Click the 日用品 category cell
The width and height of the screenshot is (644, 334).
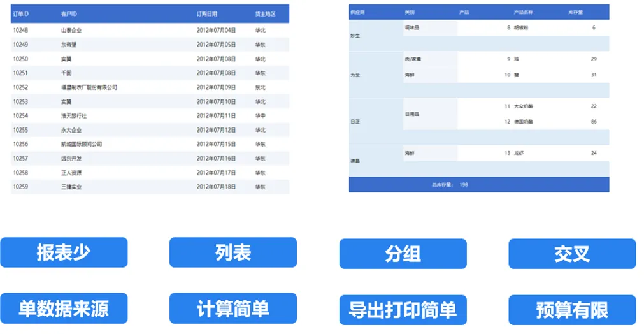click(412, 114)
